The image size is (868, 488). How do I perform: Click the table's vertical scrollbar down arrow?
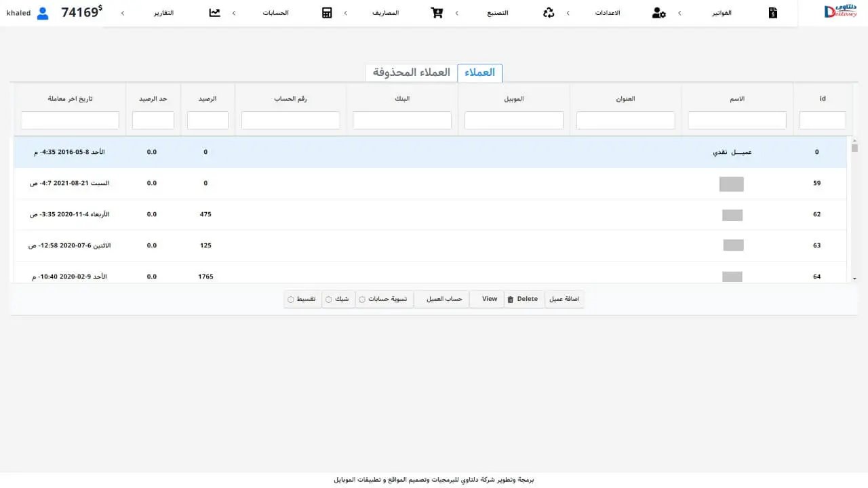point(854,279)
